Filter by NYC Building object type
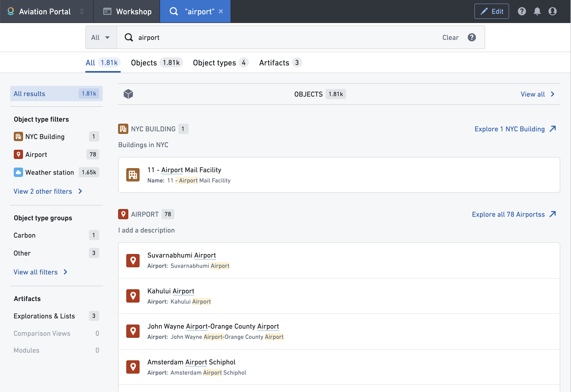 56,136
